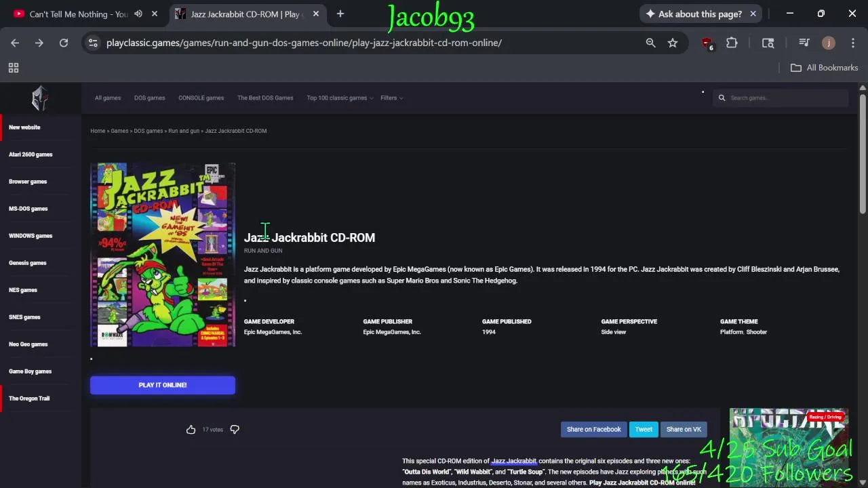
Task: Close the Can't Tell Me Nothing tab
Action: click(x=155, y=14)
